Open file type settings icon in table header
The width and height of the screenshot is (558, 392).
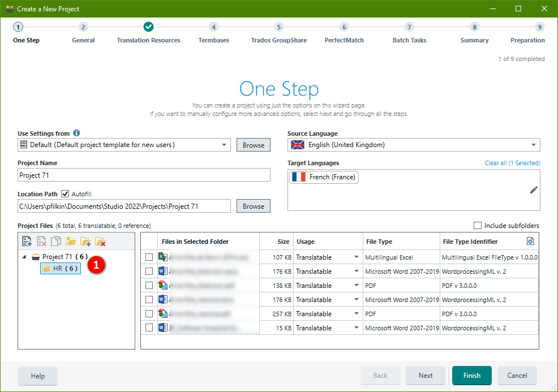tap(530, 241)
